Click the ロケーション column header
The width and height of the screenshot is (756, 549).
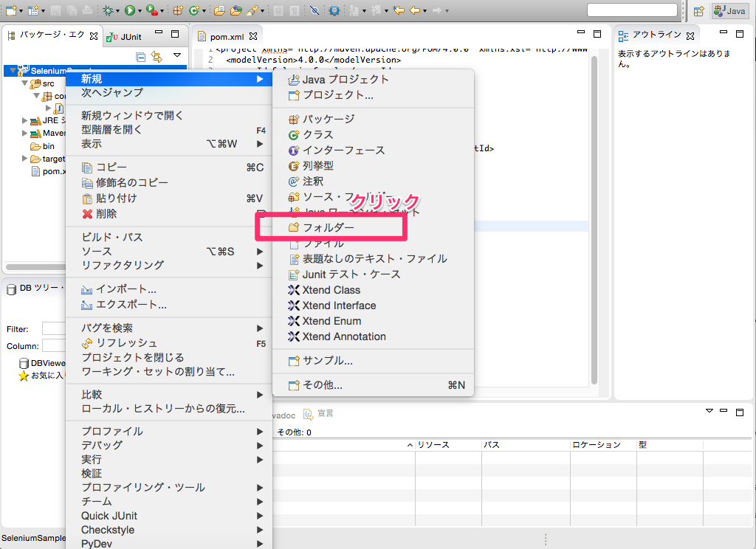pyautogui.click(x=604, y=445)
